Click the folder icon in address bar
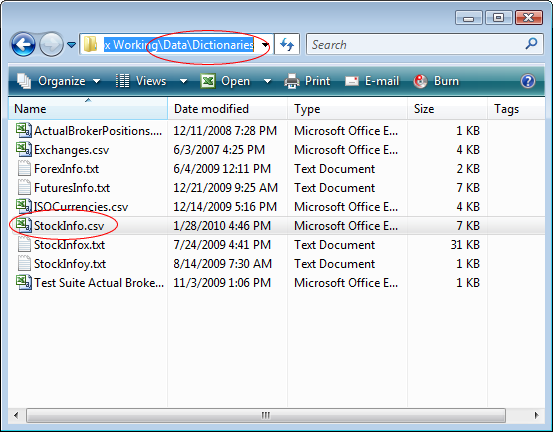The height and width of the screenshot is (432, 553). (90, 44)
